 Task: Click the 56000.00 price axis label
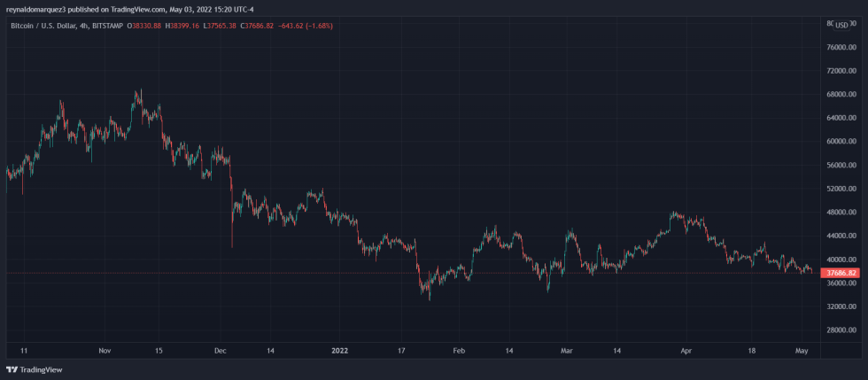(x=841, y=166)
